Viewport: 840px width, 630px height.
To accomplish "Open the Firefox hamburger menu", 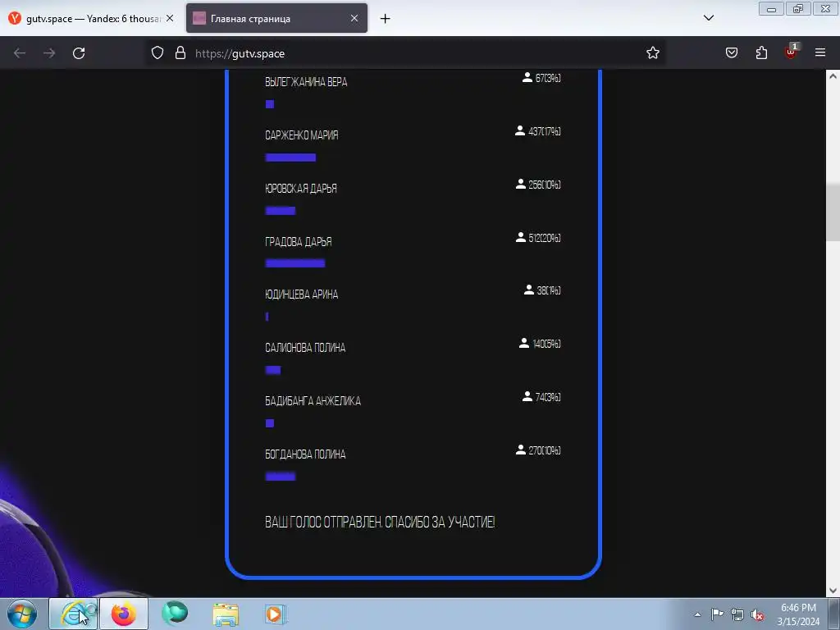I will [820, 53].
